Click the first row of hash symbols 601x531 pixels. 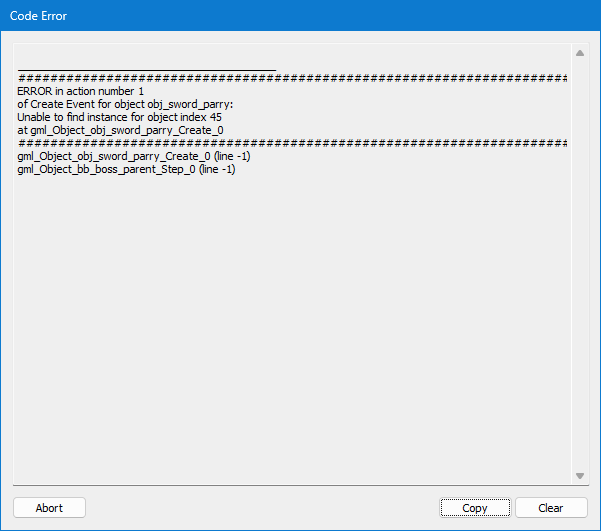(x=292, y=78)
